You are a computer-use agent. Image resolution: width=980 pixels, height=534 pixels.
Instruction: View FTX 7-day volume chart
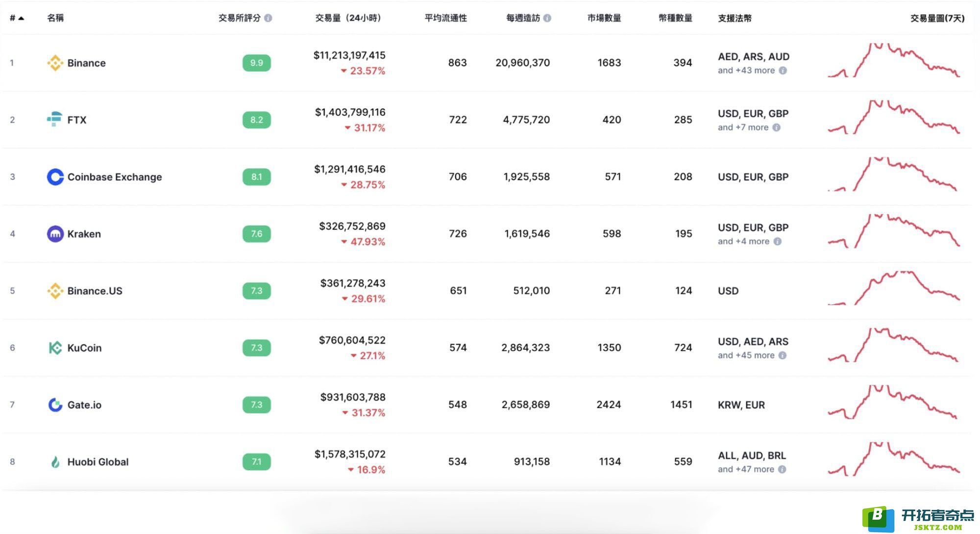coord(894,117)
